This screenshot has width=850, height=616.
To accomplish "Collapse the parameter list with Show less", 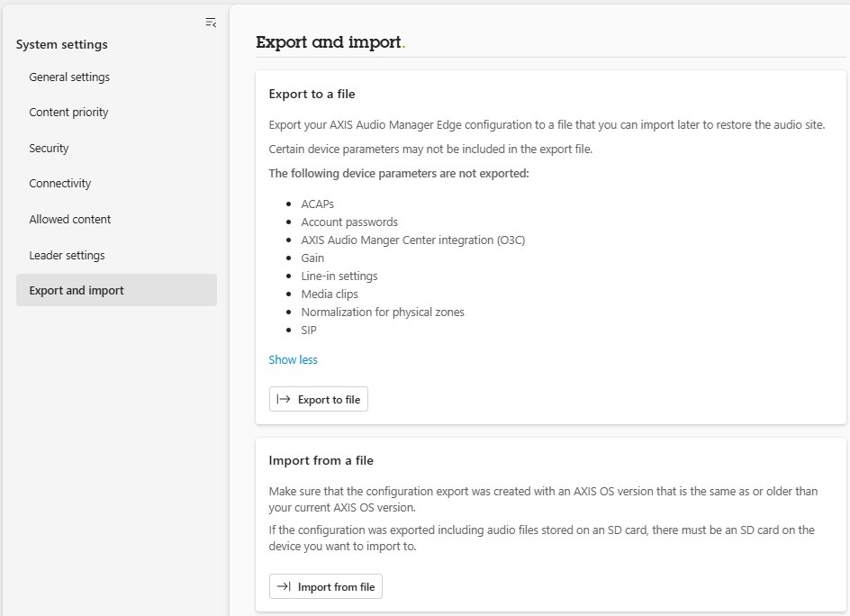I will (x=294, y=359).
